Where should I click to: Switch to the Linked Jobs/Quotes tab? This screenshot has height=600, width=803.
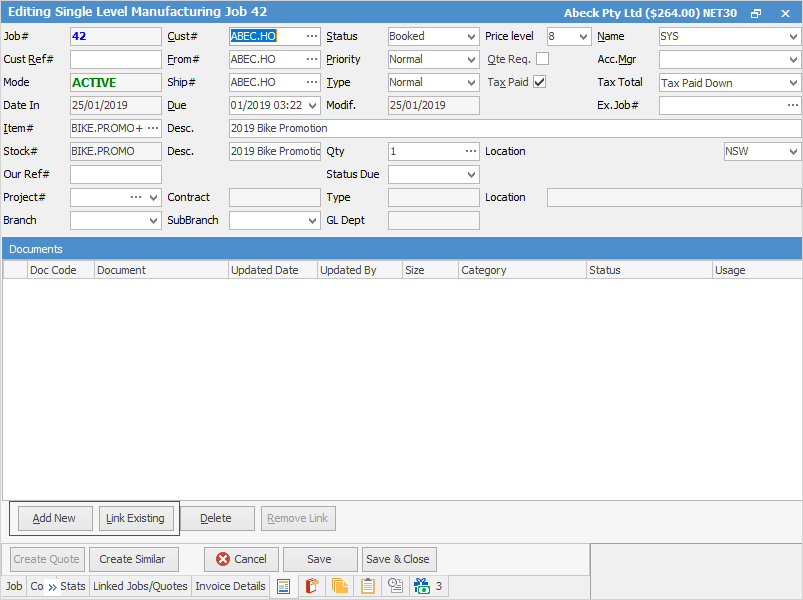pos(140,587)
